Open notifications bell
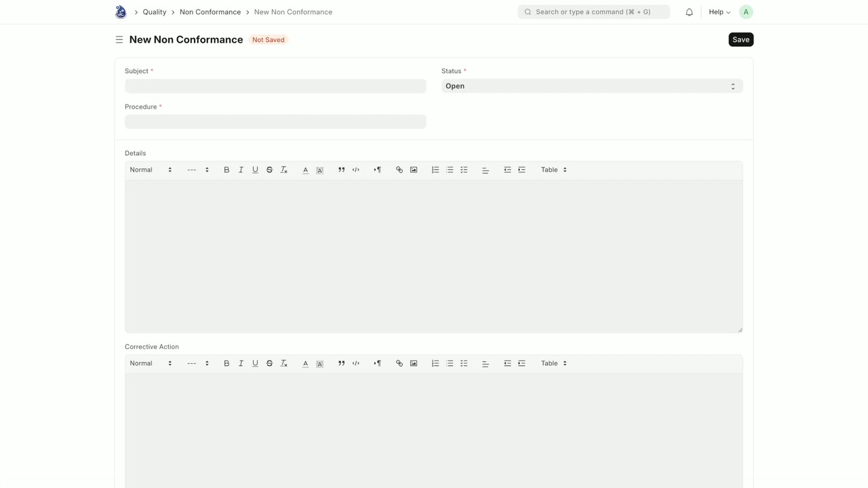 [689, 12]
